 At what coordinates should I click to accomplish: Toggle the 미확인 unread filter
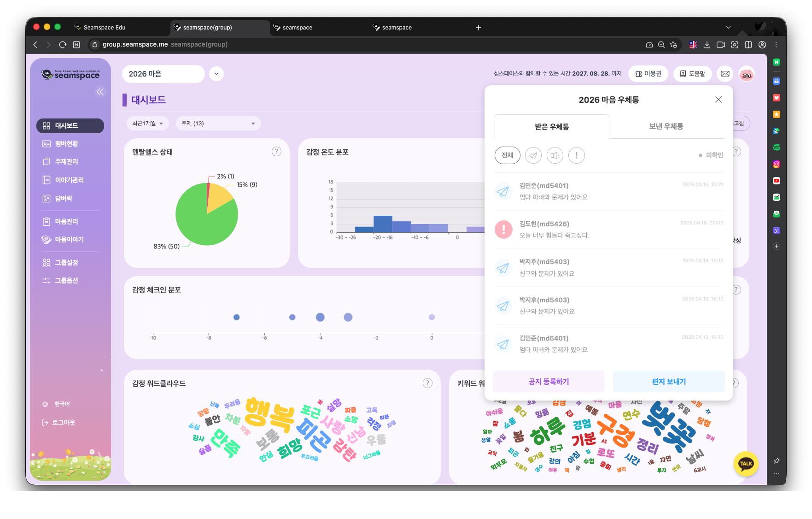click(x=711, y=155)
